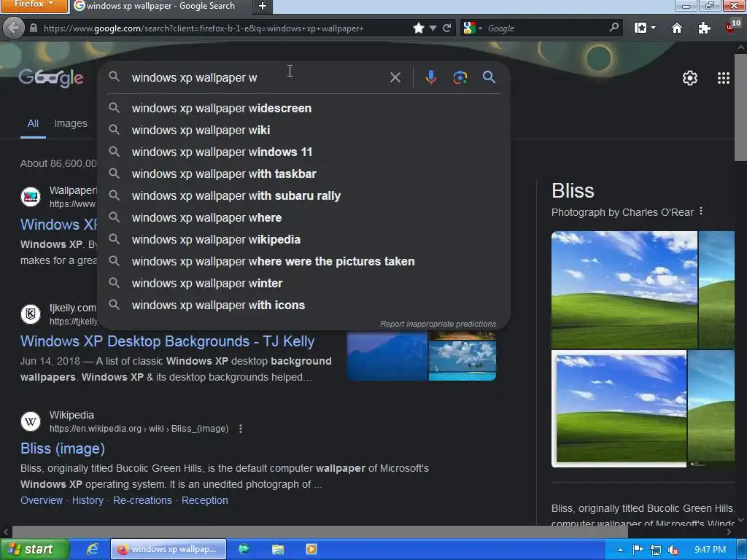Screen dimensions: 747x560
Task: Click the uBlock extension icon with badge
Action: pyautogui.click(x=732, y=27)
